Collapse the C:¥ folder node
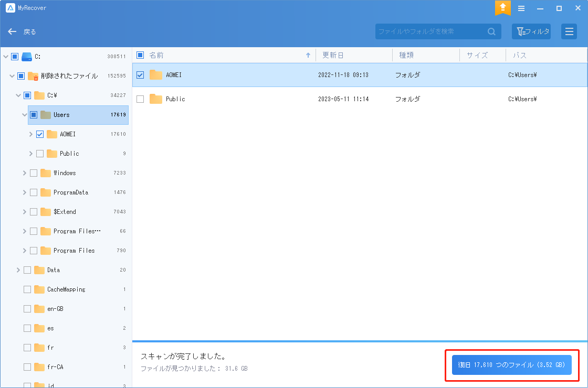 click(18, 95)
